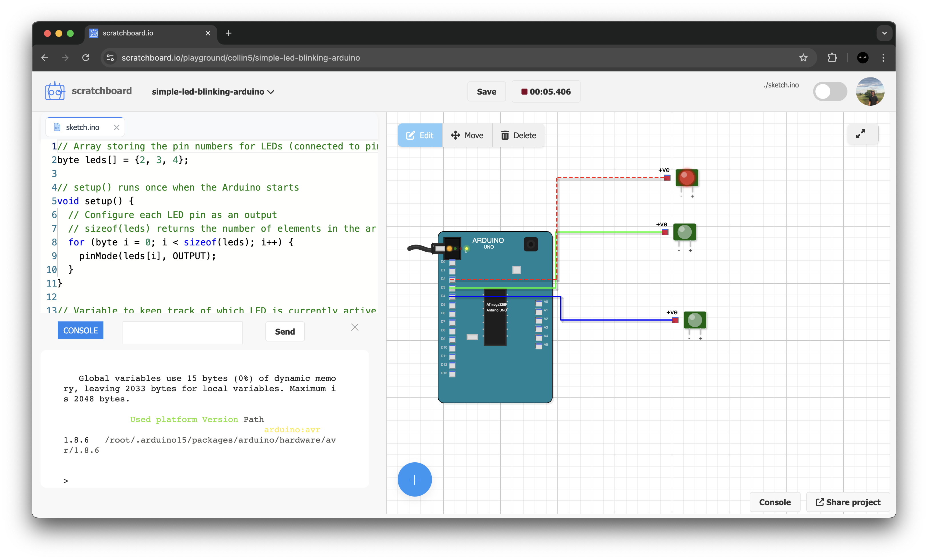The image size is (928, 560).
Task: Select the Delete tool in circuit toolbar
Action: pyautogui.click(x=518, y=135)
